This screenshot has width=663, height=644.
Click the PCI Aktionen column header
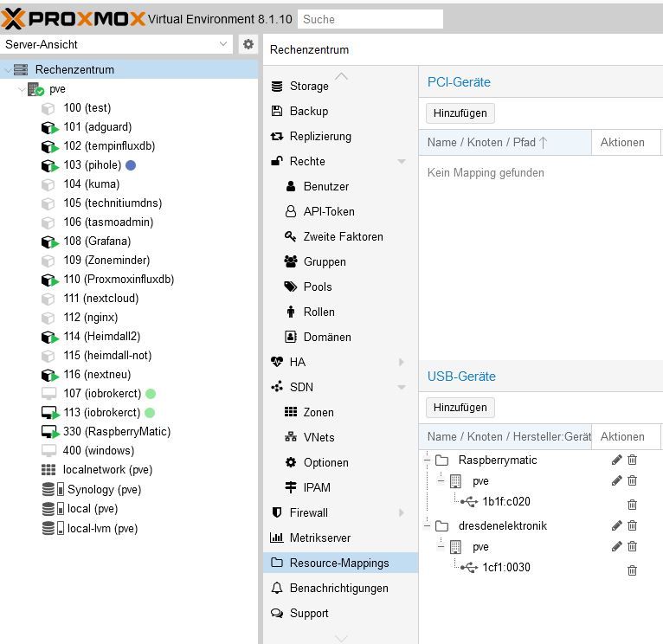626,143
